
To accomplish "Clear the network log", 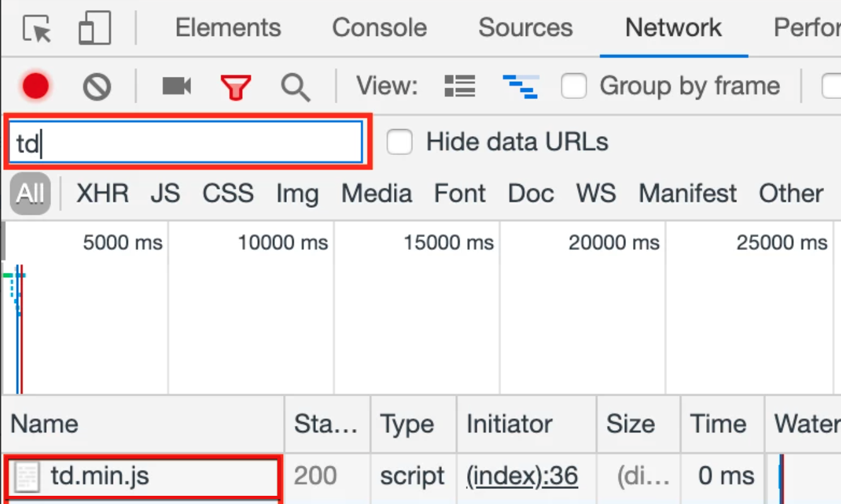I will point(97,86).
